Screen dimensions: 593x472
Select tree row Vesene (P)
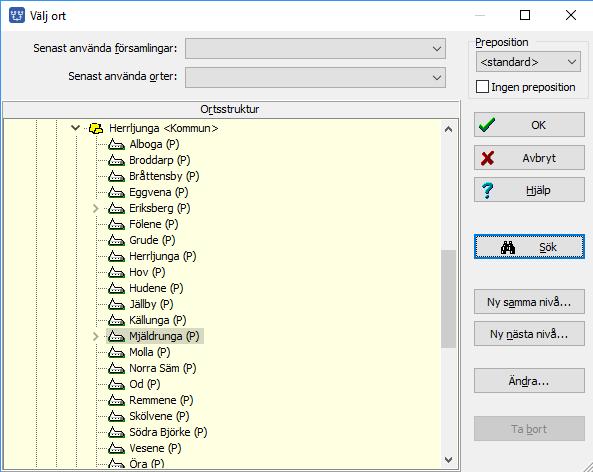click(155, 448)
